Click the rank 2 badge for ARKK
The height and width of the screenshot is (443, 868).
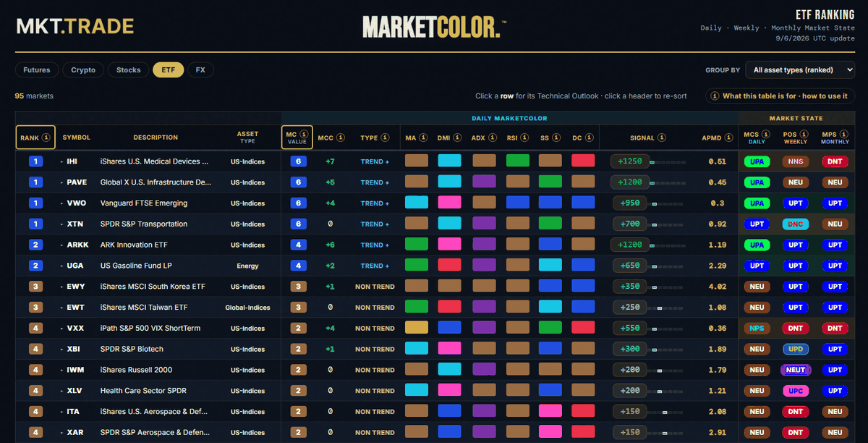tap(36, 245)
